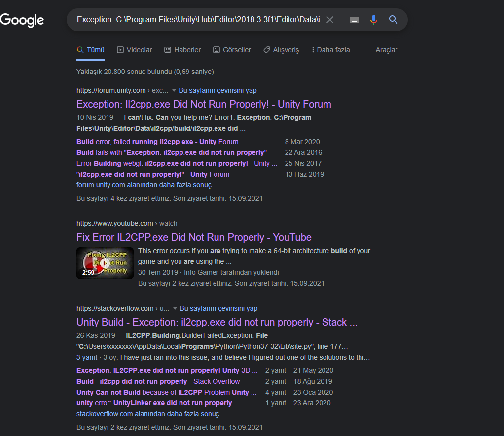This screenshot has height=436, width=504.
Task: Open Build - il2cpp did not run properly sublink
Action: pos(158,381)
